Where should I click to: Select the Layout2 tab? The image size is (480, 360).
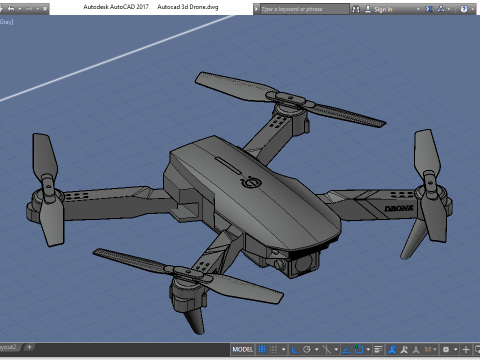(x=9, y=347)
